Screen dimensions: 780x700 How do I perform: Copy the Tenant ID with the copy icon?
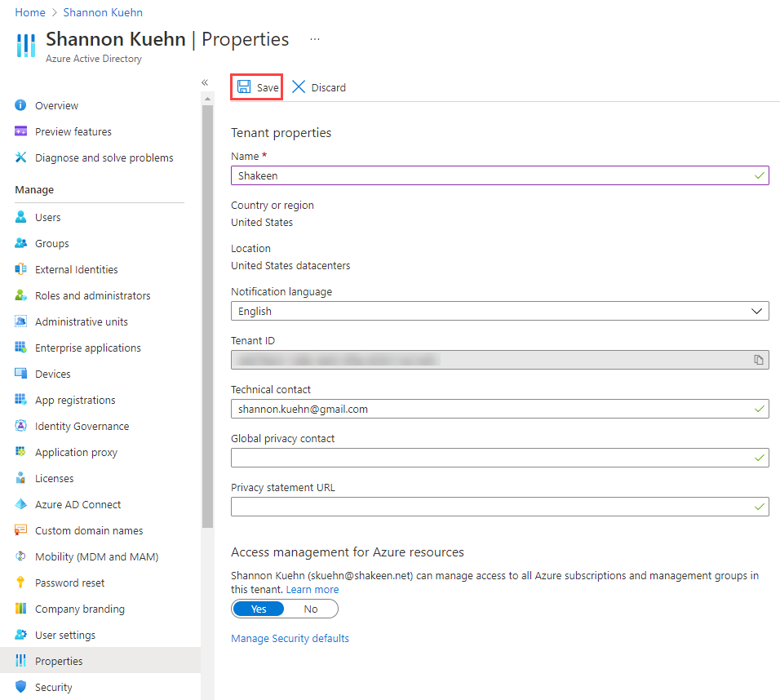coord(758,360)
